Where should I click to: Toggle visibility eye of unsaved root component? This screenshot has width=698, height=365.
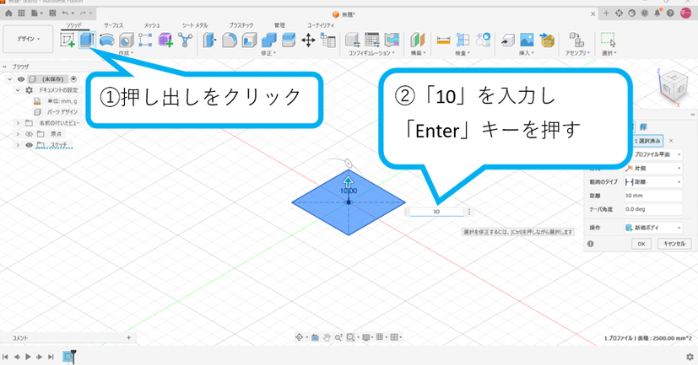coord(21,79)
